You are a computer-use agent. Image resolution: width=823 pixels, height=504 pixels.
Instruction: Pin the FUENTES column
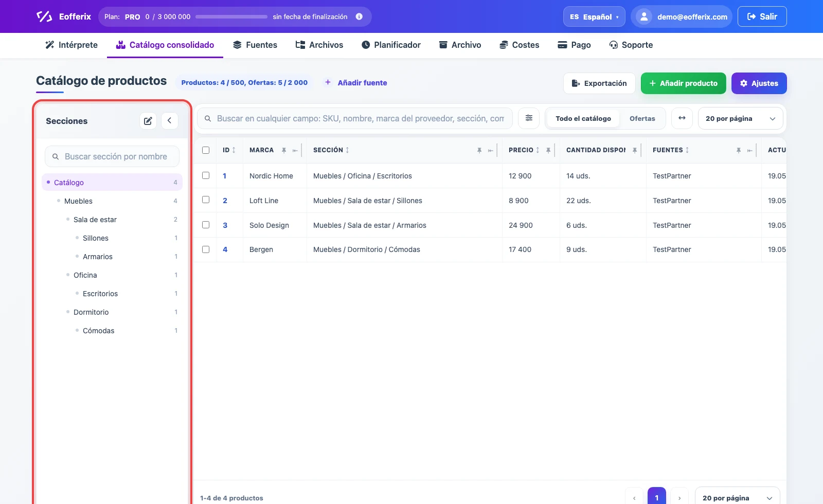click(739, 150)
